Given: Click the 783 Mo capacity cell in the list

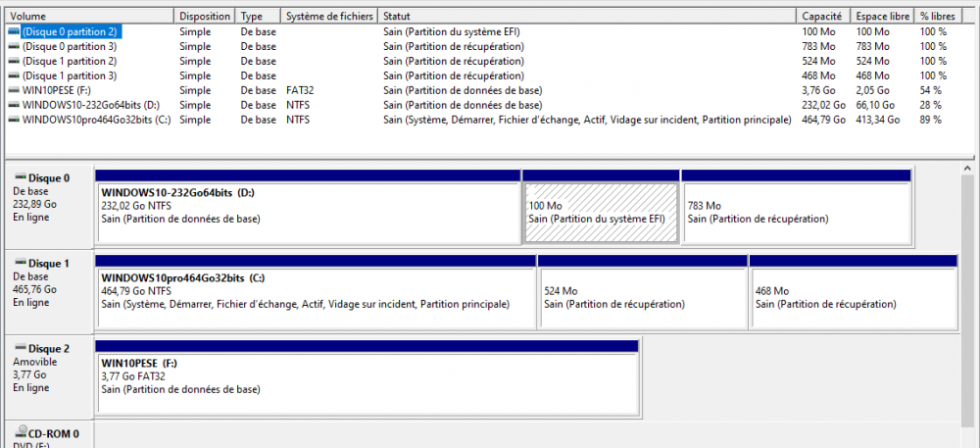Looking at the screenshot, I should (818, 46).
